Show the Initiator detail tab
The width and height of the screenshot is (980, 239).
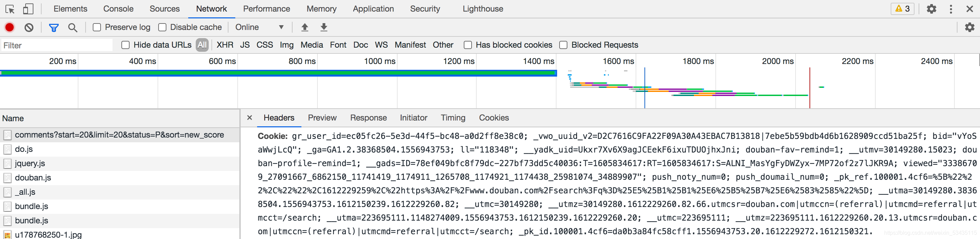click(414, 118)
